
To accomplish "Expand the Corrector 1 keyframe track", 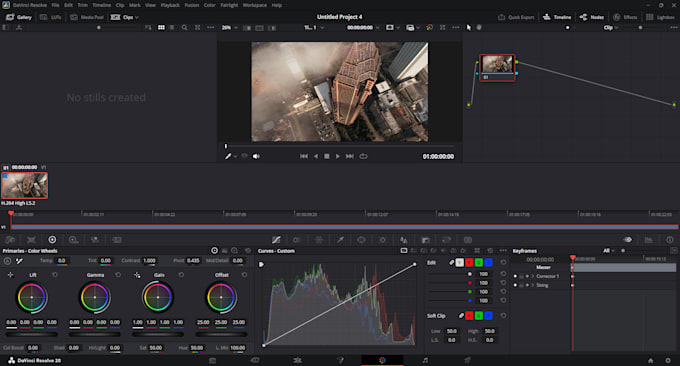I will click(533, 276).
